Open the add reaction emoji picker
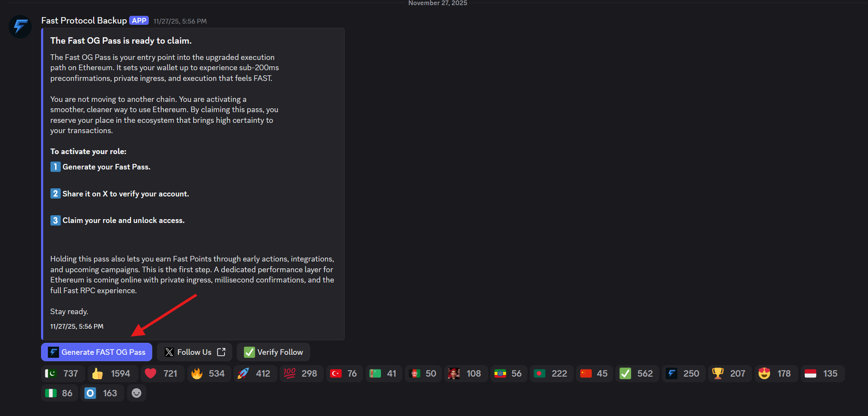The height and width of the screenshot is (416, 868). point(136,393)
